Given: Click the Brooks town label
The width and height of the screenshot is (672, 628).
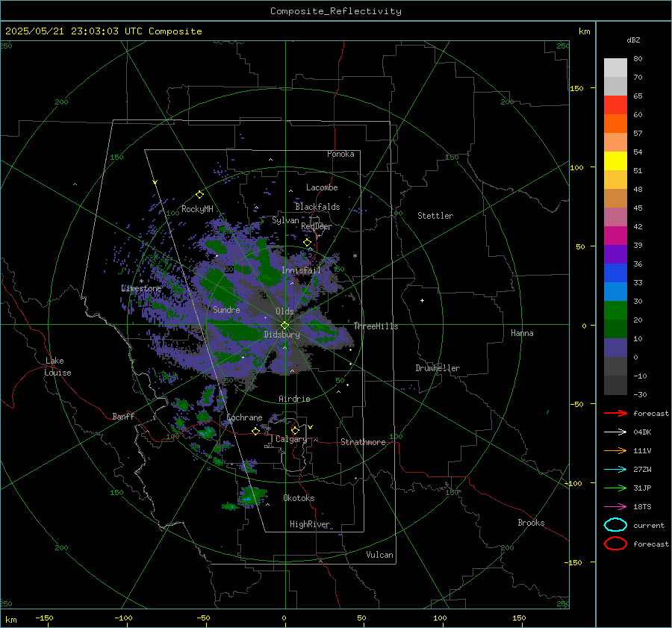Looking at the screenshot, I should pos(531,523).
